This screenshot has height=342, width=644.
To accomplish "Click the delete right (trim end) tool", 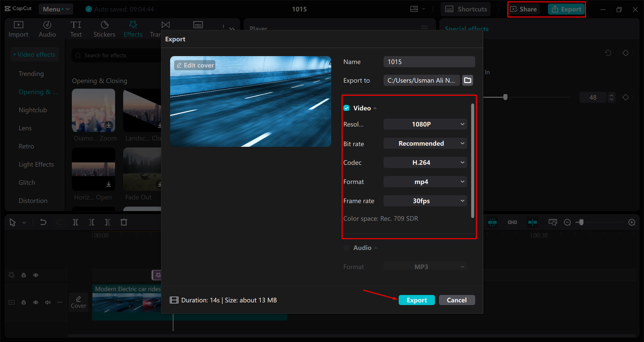I will pyautogui.click(x=108, y=222).
